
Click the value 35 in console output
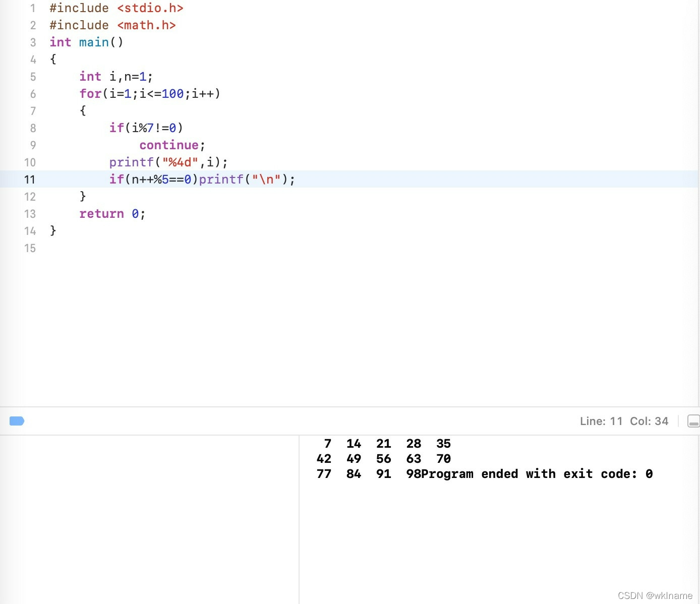point(443,444)
